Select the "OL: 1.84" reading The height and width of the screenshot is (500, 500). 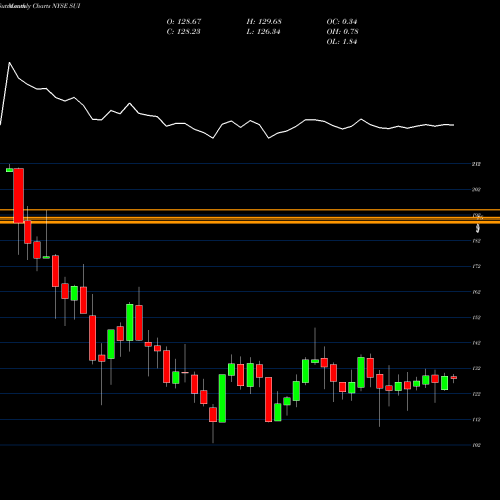click(342, 42)
